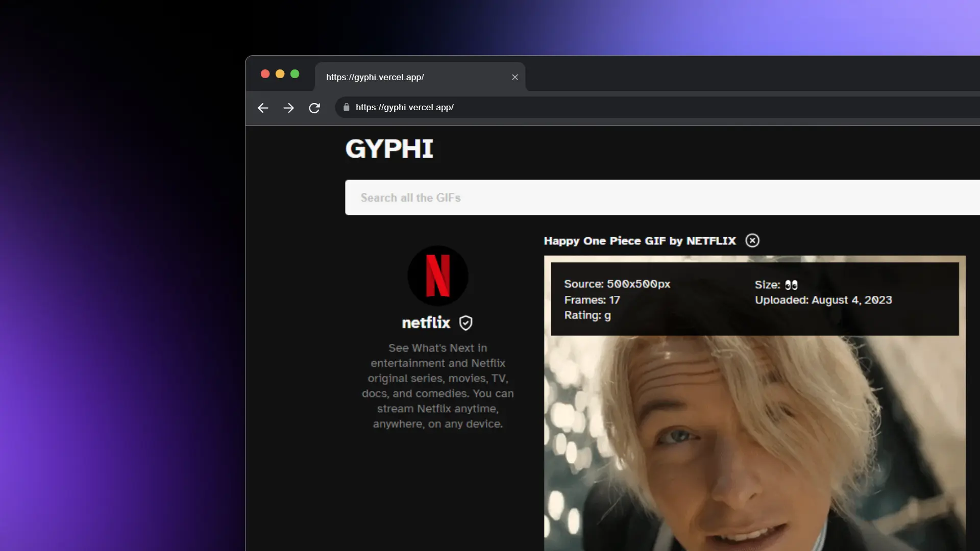Click the GYPHI logo to return home
Image resolution: width=980 pixels, height=551 pixels.
tap(389, 149)
